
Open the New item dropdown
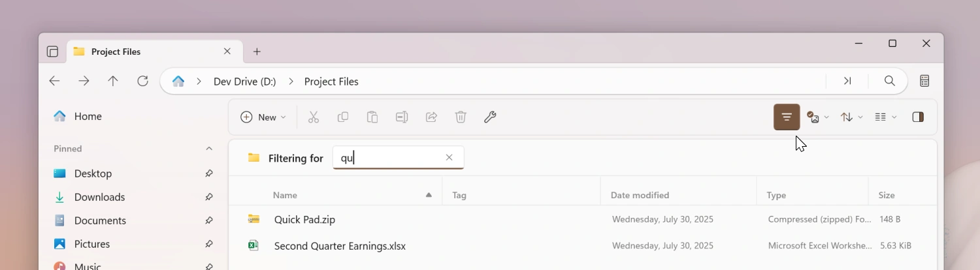tap(263, 117)
